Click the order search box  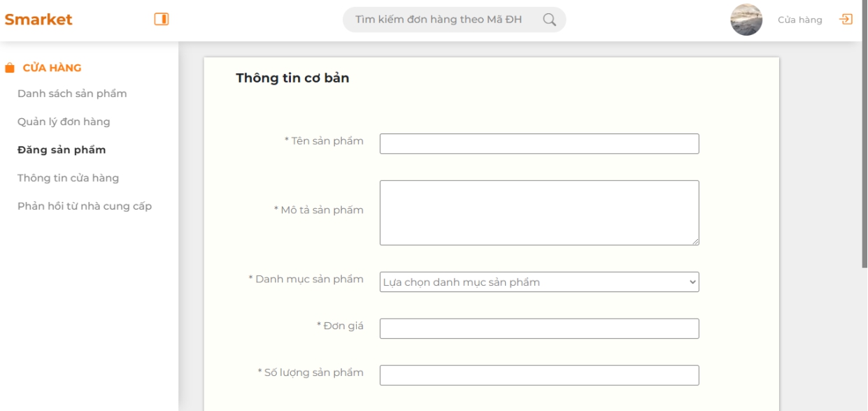click(x=454, y=20)
